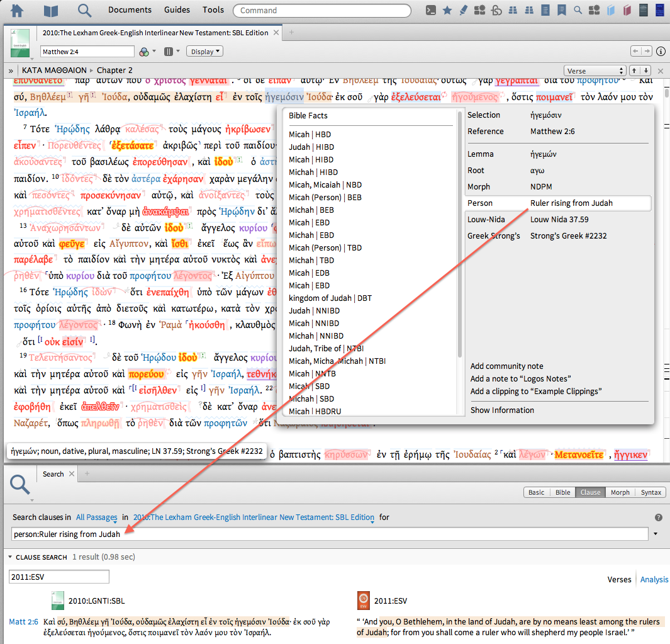
Task: Click the magnifier Search icon in top toolbar
Action: coord(84,10)
